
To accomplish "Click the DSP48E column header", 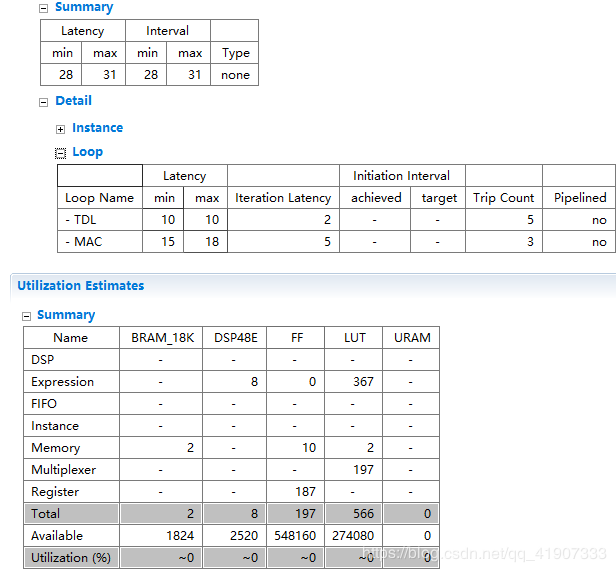I will pyautogui.click(x=235, y=337).
